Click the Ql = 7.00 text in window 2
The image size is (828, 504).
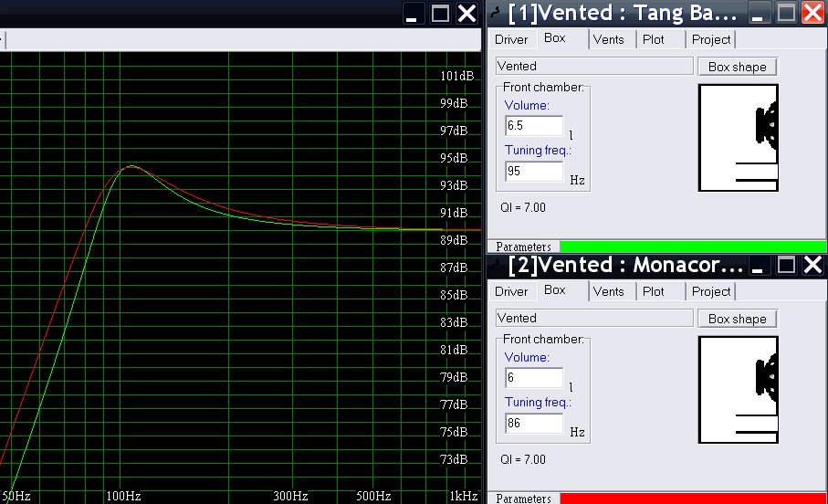pyautogui.click(x=523, y=459)
